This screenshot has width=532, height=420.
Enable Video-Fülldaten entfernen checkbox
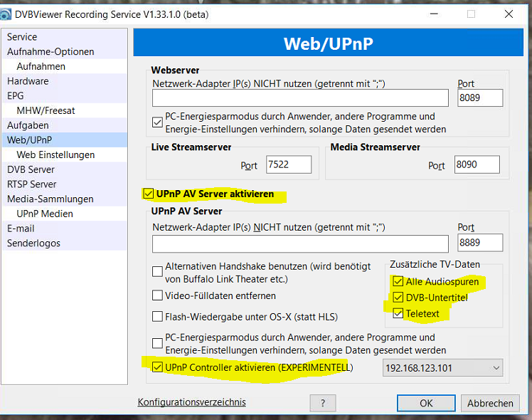[x=157, y=295]
